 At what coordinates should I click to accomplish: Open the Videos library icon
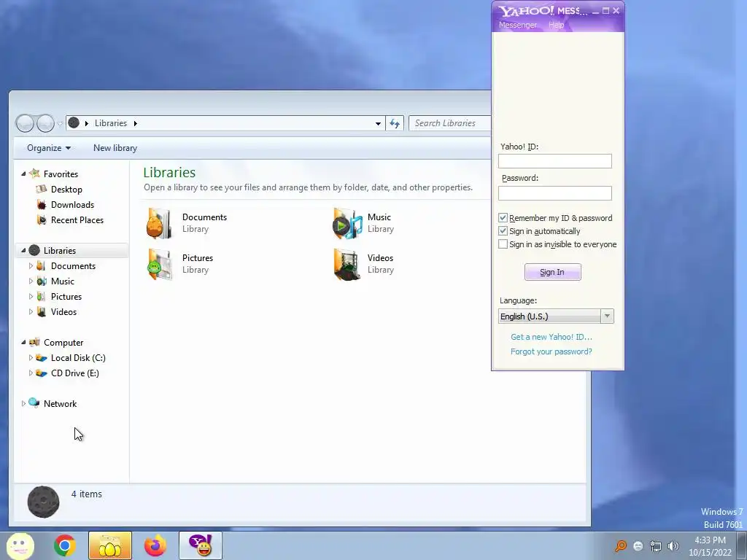click(347, 264)
